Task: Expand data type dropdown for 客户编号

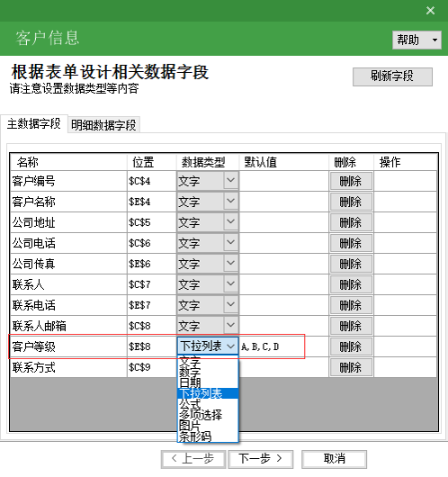Action: pyautogui.click(x=230, y=180)
